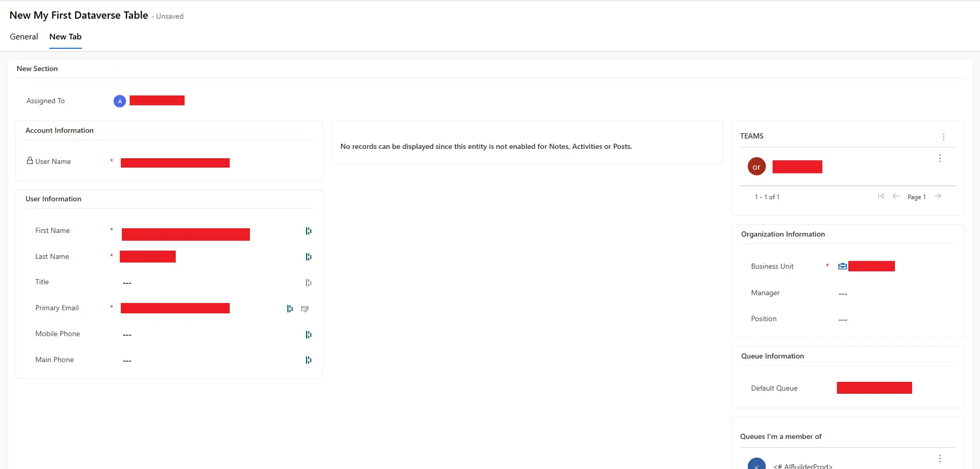Screen dimensions: 980x469
Task: Switch to the General tab
Action: point(24,37)
